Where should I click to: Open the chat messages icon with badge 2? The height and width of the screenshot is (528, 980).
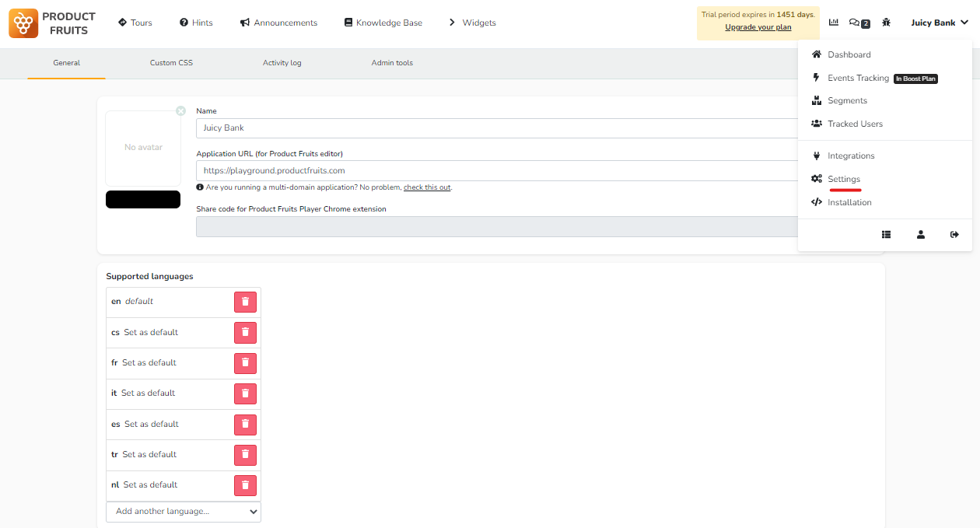pyautogui.click(x=859, y=23)
